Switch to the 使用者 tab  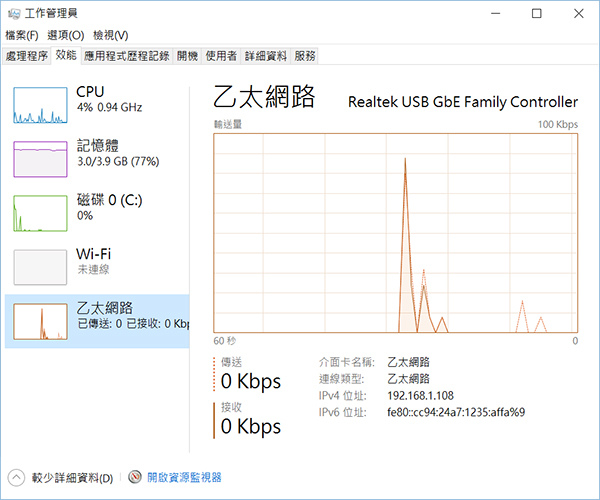coord(221,56)
